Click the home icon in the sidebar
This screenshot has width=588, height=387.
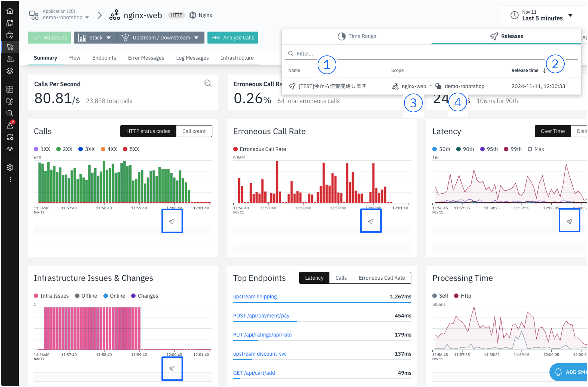(10, 11)
